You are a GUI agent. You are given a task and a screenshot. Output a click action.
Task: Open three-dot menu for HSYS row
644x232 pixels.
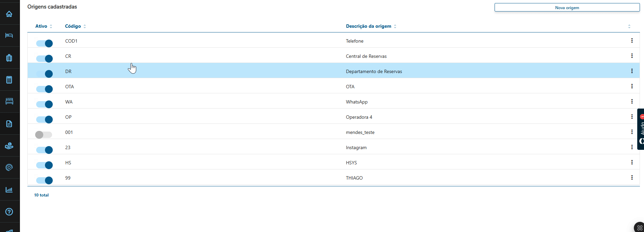[632, 162]
